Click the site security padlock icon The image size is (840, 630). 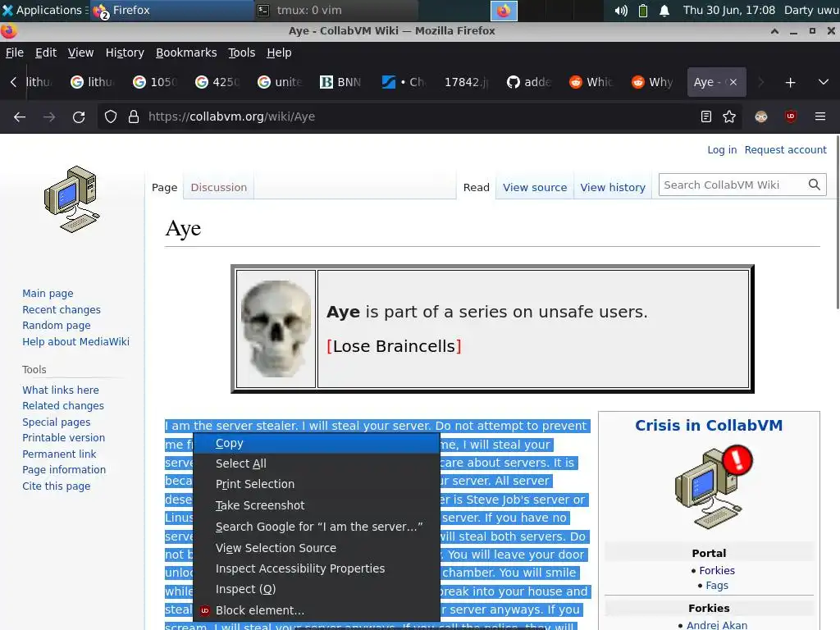[x=134, y=116]
